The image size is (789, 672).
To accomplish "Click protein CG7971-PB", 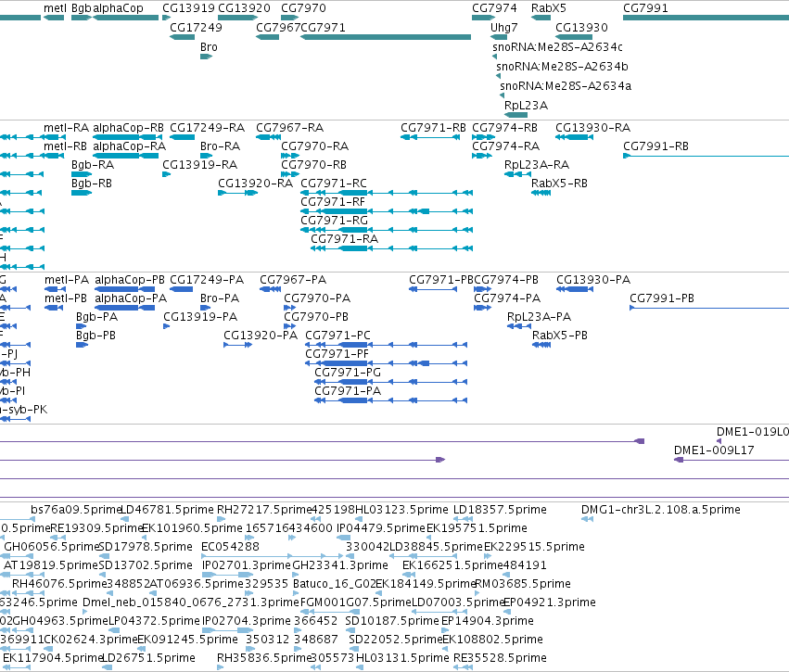I will tap(433, 288).
